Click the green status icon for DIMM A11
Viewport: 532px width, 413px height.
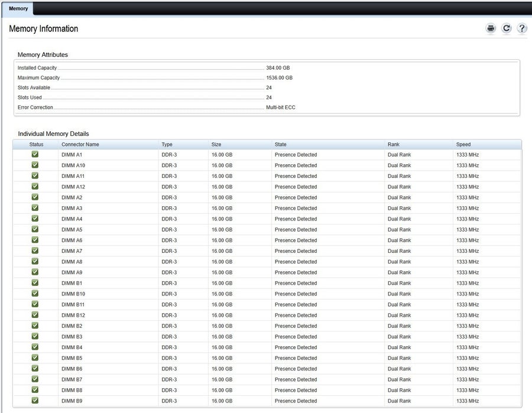(35, 175)
